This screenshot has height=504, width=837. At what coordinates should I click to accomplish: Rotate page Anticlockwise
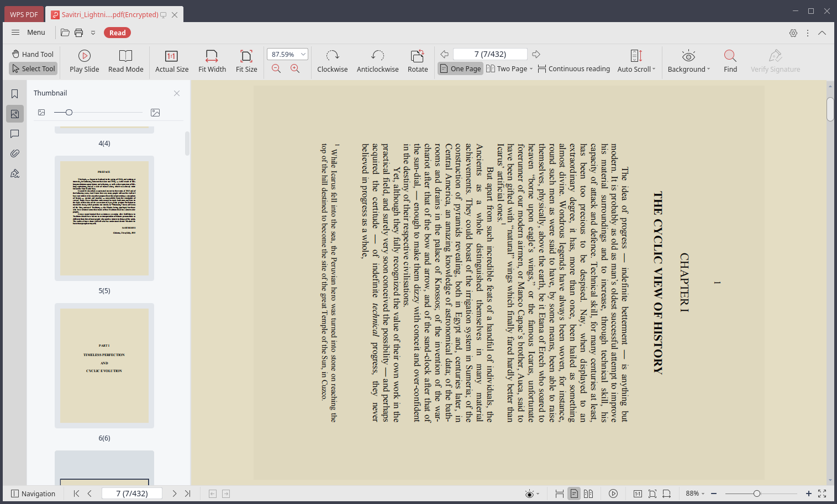pyautogui.click(x=378, y=61)
